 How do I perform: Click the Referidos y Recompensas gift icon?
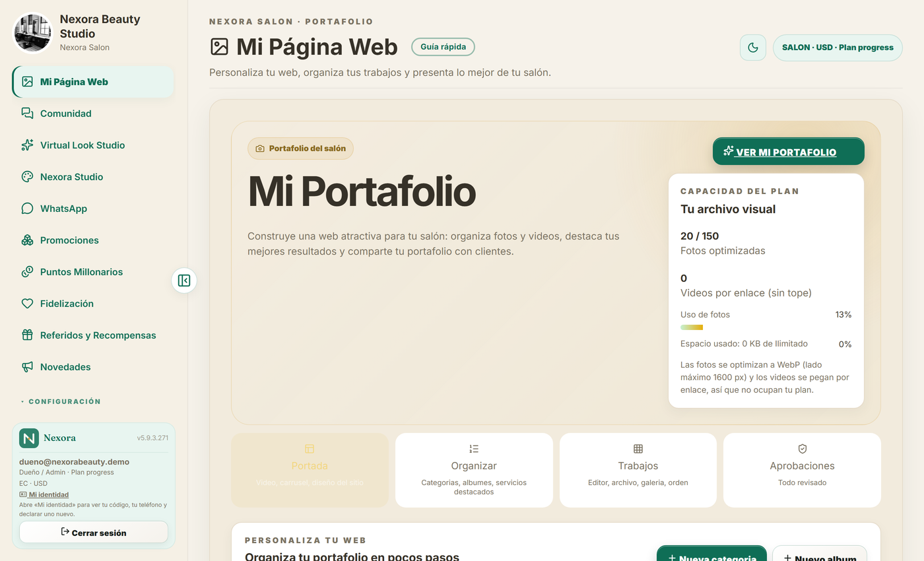pos(27,335)
